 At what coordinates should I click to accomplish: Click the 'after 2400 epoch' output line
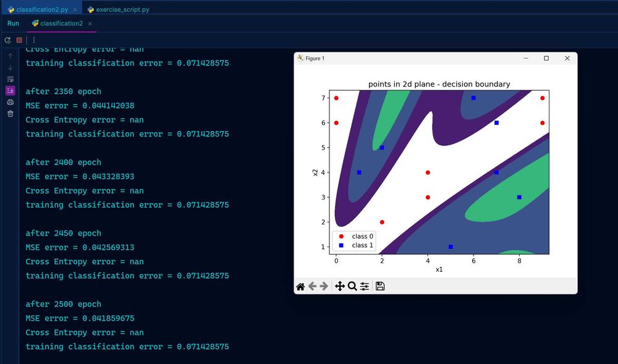pos(64,163)
